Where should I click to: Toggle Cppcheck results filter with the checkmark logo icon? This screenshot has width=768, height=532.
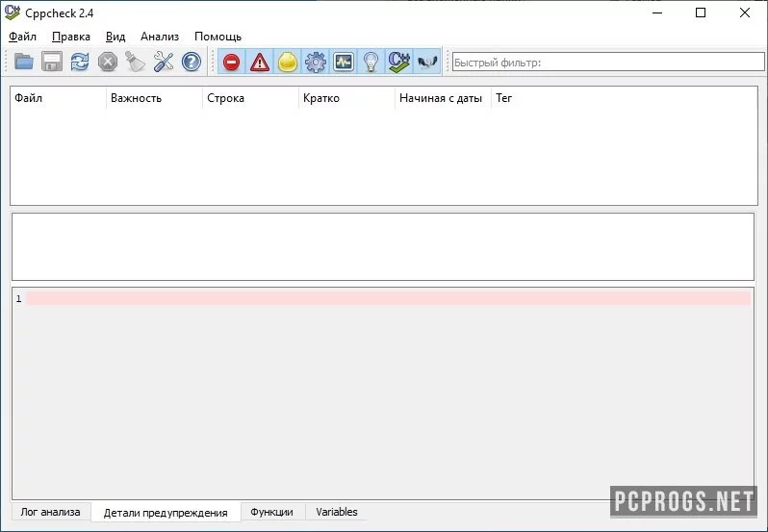(x=399, y=63)
